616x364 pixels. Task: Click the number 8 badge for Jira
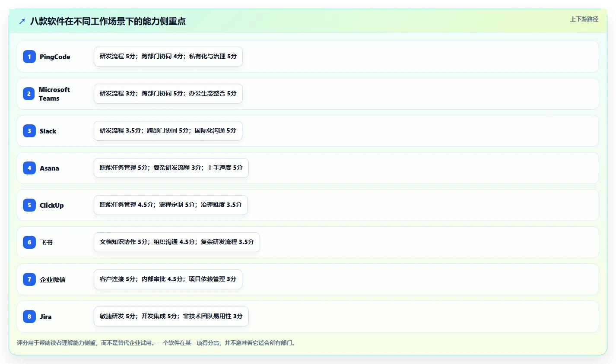click(x=29, y=317)
